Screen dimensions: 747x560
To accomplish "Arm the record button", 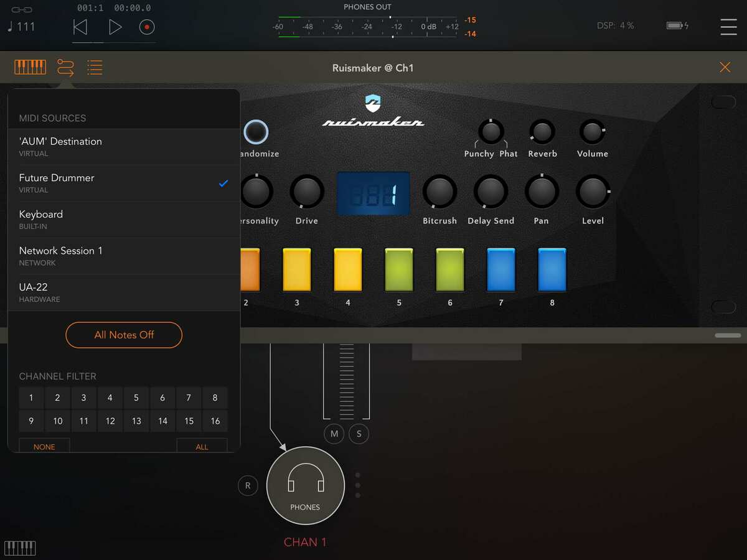I will (147, 27).
